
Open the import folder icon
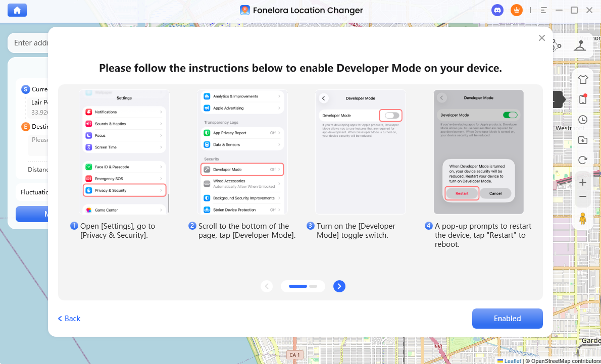[x=583, y=140]
